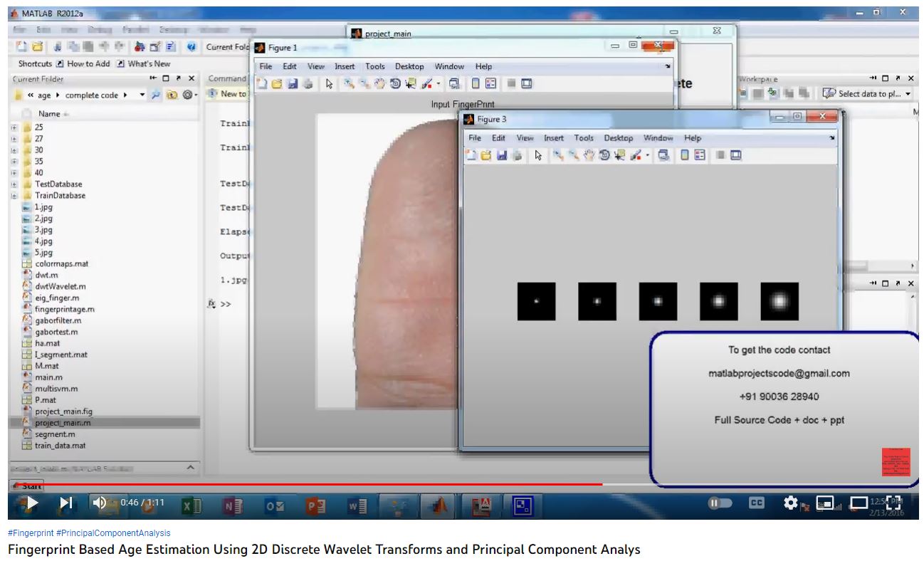The height and width of the screenshot is (561, 924).
Task: Click Insert Legend icon in Figure 3
Action: [699, 155]
